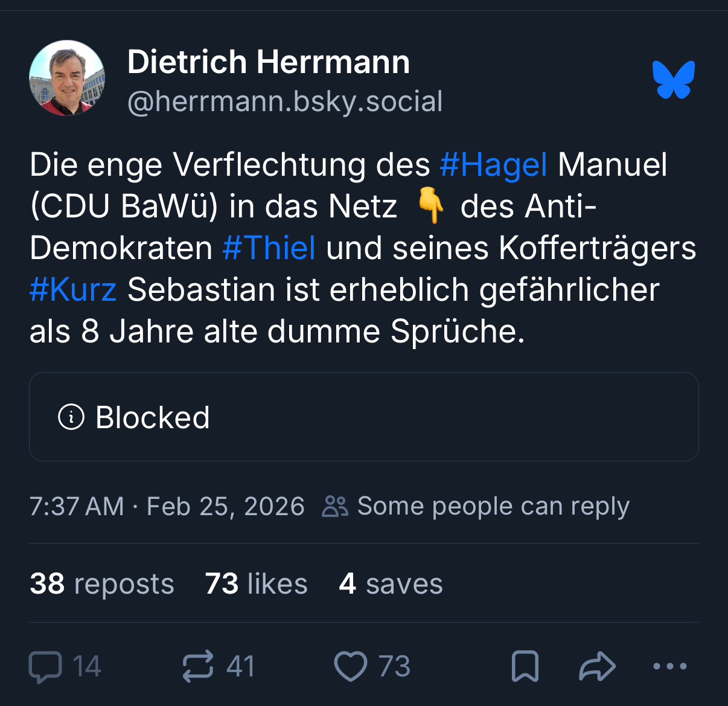Open the reply composer via speech bubble icon

(x=45, y=667)
